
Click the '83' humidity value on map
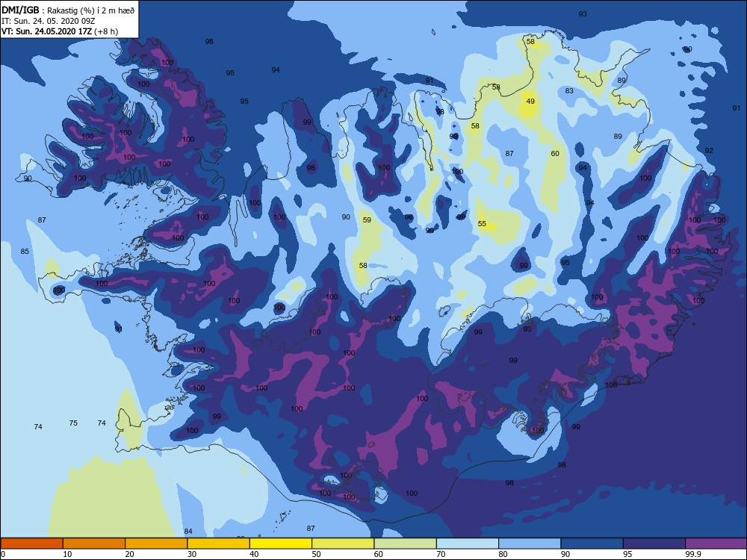[569, 90]
